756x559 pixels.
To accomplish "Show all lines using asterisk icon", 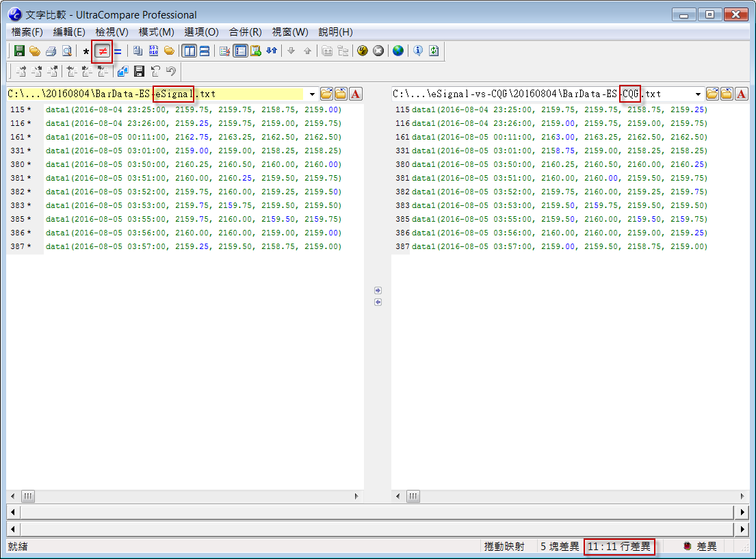I will pos(86,51).
